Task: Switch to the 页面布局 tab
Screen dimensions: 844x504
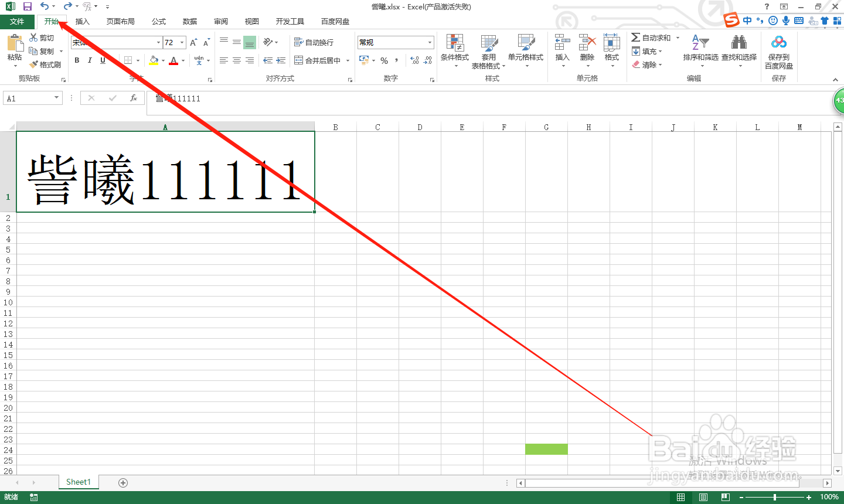Action: [x=121, y=22]
